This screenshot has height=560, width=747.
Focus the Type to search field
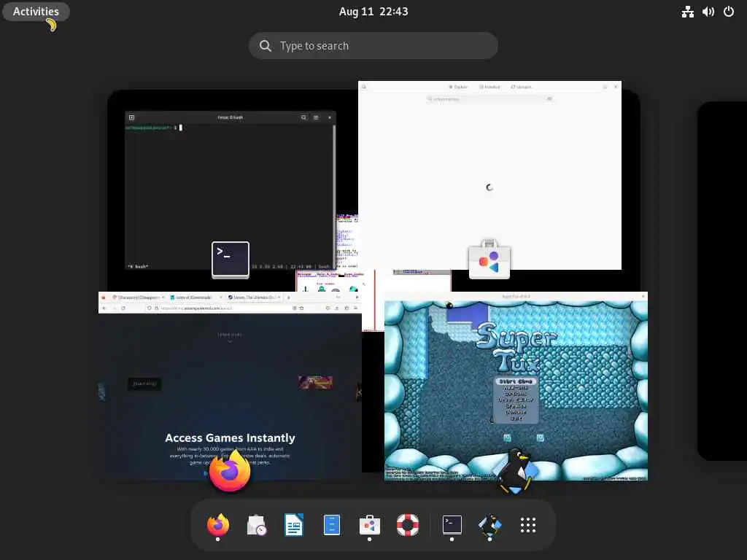[x=373, y=46]
